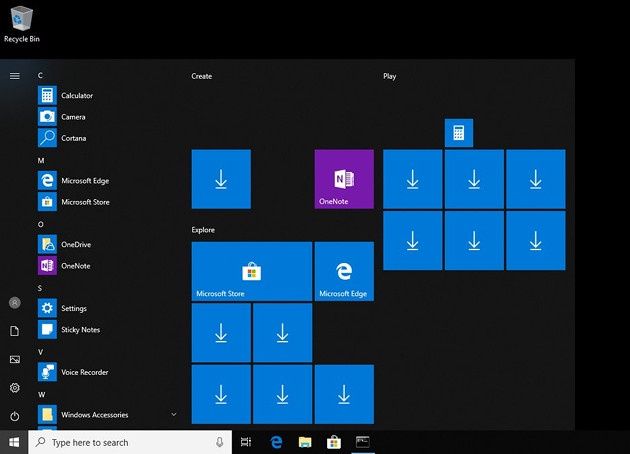Image resolution: width=630 pixels, height=454 pixels.
Task: Open Pictures from the Start sidebar
Action: pos(14,360)
